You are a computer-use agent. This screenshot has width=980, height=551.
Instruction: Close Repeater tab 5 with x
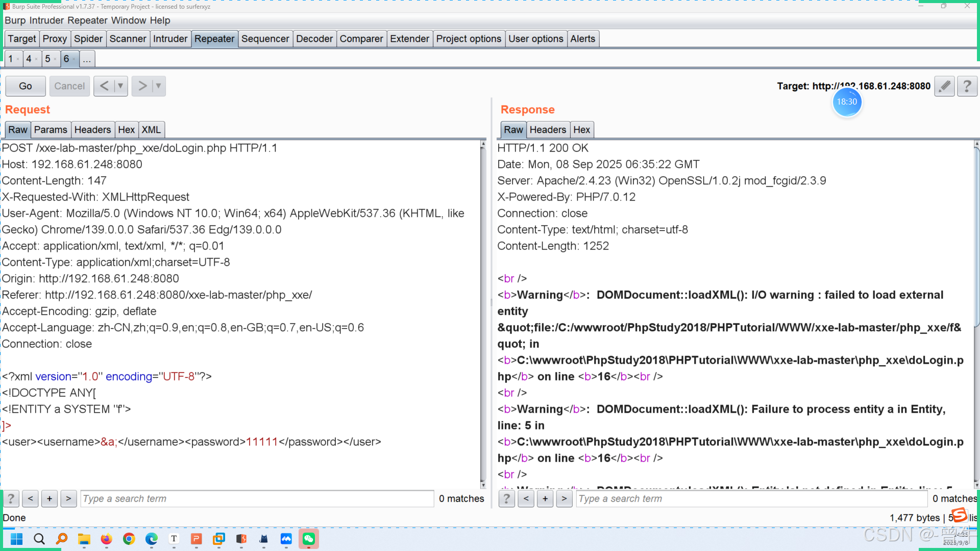point(55,59)
